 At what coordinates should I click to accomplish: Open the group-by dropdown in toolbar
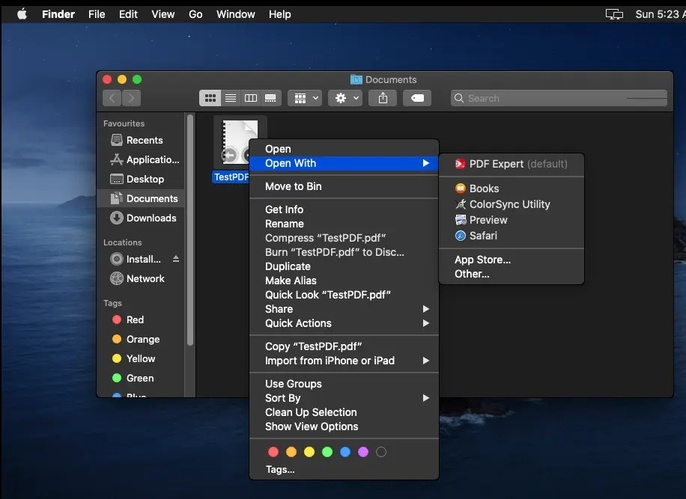coord(304,98)
